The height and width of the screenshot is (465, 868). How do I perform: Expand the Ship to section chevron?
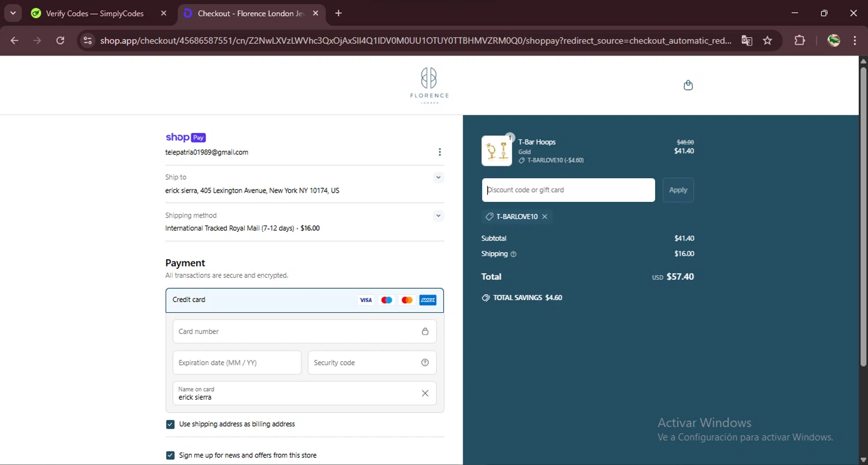coord(439,178)
